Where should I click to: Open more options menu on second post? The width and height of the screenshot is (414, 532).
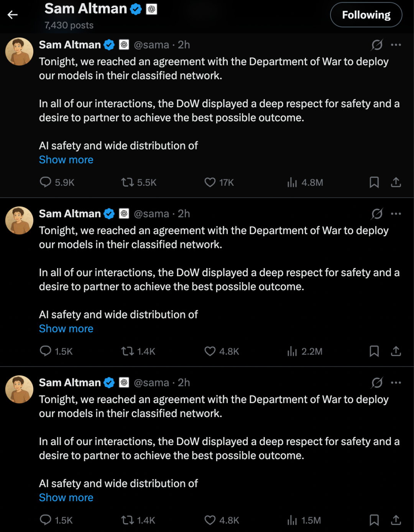(x=396, y=214)
